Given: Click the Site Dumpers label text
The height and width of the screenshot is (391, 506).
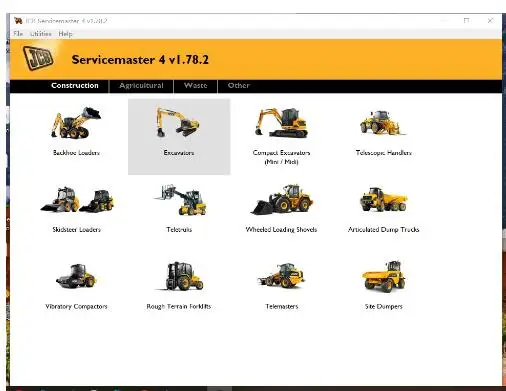Looking at the screenshot, I should [x=384, y=306].
